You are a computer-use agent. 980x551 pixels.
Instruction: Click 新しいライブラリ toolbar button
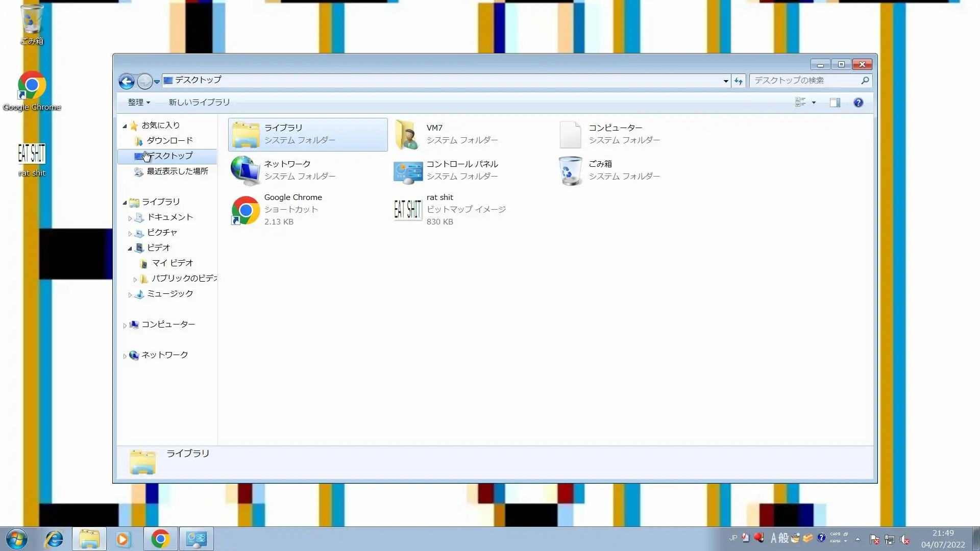(x=199, y=102)
